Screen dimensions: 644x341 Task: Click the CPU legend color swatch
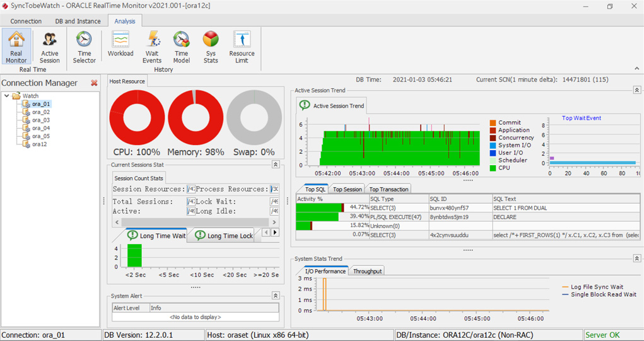(x=493, y=168)
